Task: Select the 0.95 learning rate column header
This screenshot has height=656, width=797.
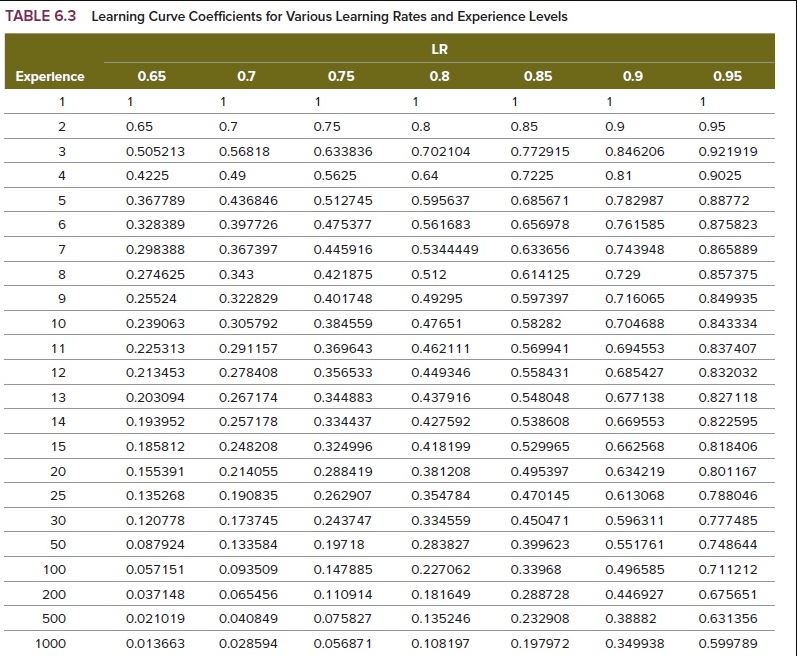Action: coord(727,76)
